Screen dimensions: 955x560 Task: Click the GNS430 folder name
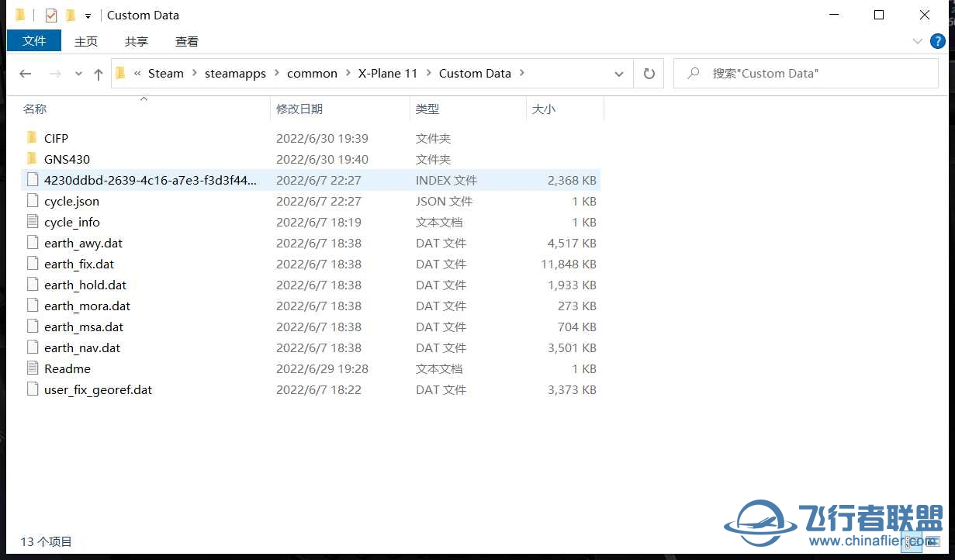coord(67,159)
